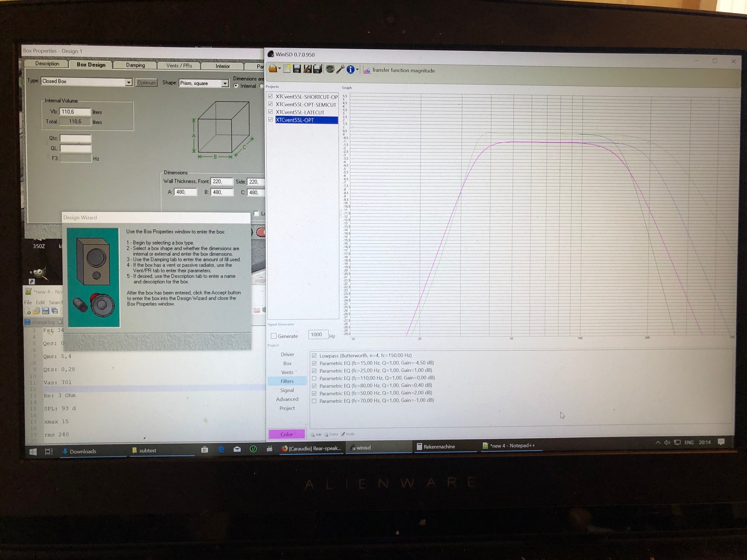Open the driver editor speaker icon
Viewport: 747px width, 560px height.
click(330, 69)
